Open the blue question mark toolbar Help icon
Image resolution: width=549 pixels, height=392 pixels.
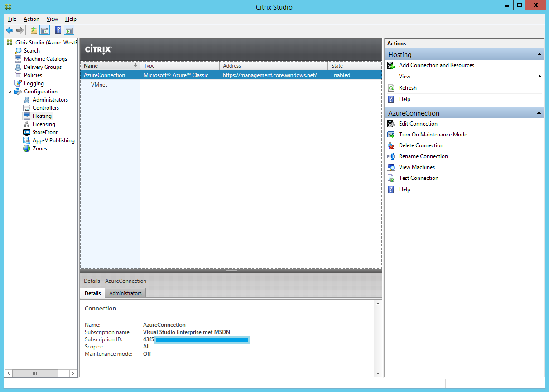[58, 30]
